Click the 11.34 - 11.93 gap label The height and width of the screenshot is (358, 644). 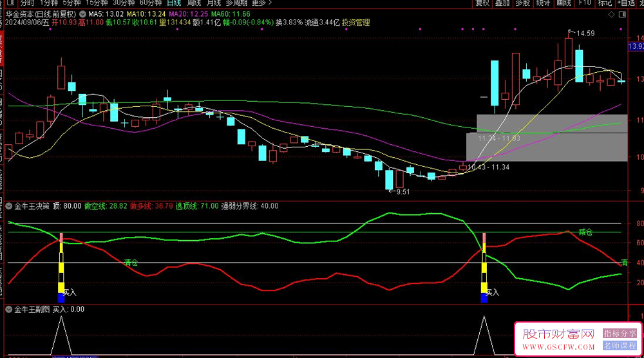(499, 138)
